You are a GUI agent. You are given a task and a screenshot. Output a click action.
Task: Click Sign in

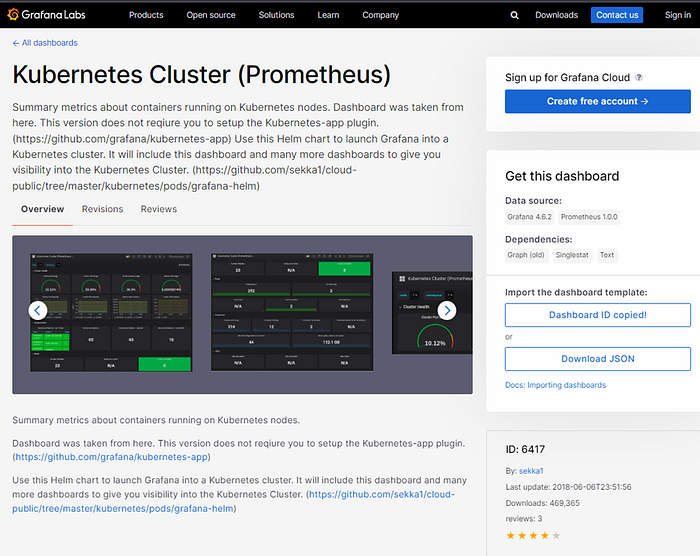677,15
